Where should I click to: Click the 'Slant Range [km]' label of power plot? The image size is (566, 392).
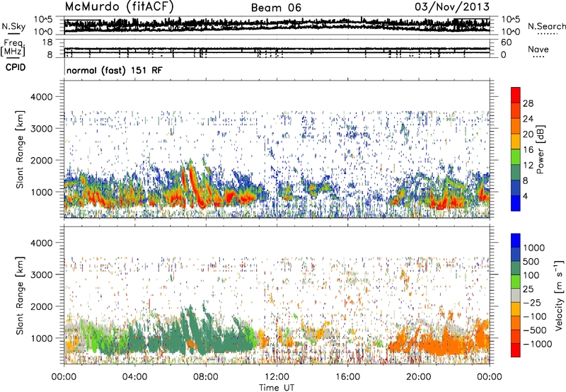pyautogui.click(x=20, y=149)
